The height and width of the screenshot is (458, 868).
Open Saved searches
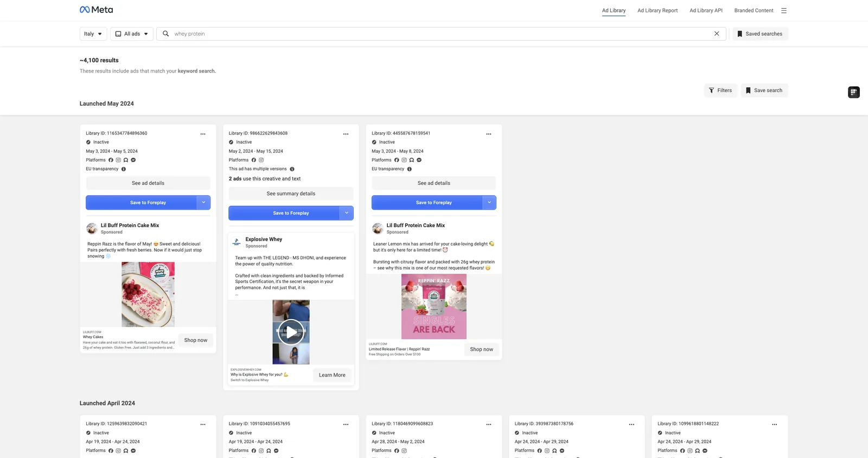(x=760, y=34)
